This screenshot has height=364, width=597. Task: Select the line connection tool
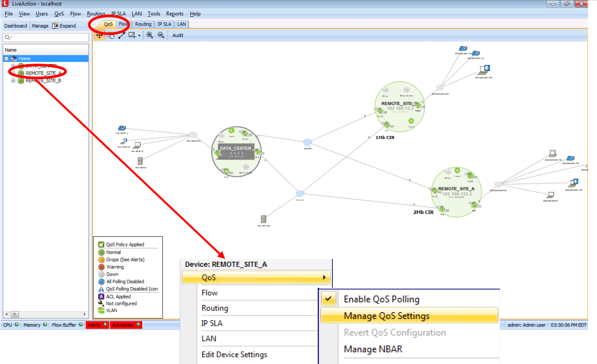click(x=121, y=35)
